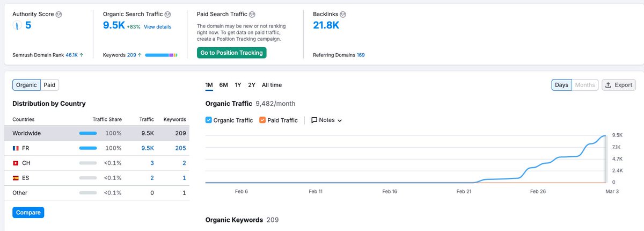Switch to the Paid tab
Image resolution: width=644 pixels, height=231 pixels.
coord(49,85)
